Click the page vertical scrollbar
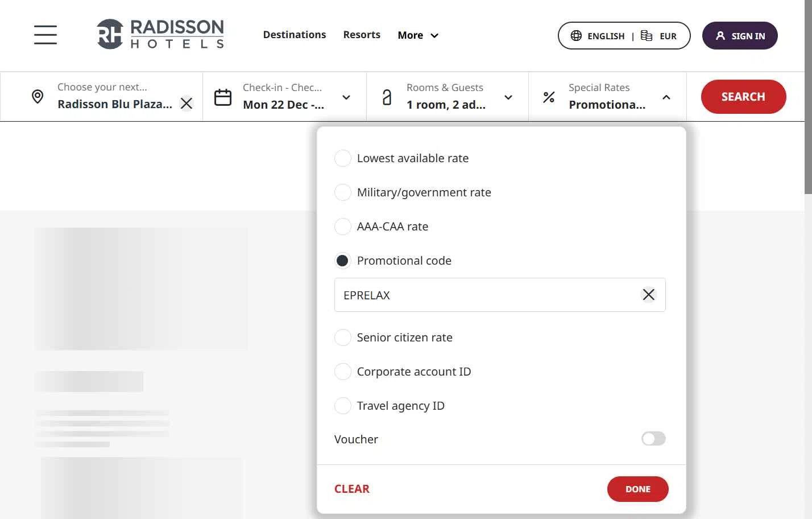Viewport: 812px width, 519px height. 808,97
